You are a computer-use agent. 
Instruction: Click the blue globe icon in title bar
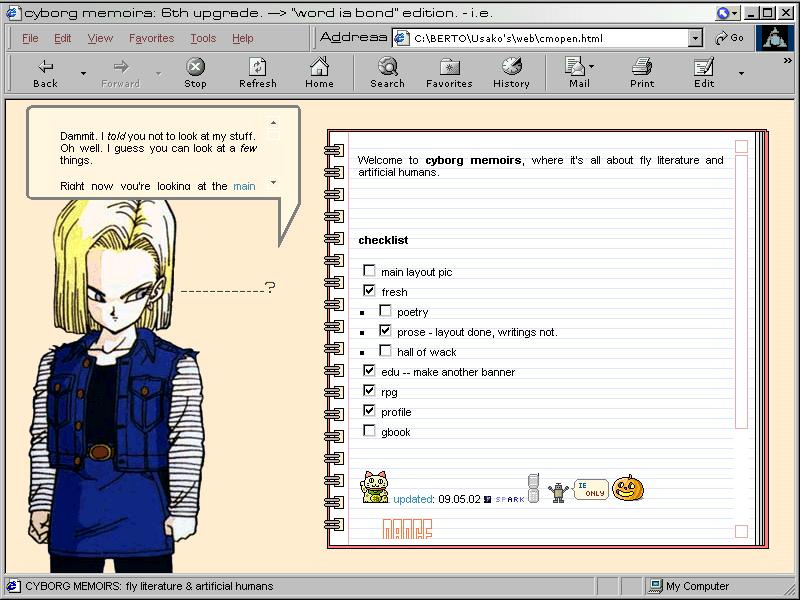tap(722, 13)
